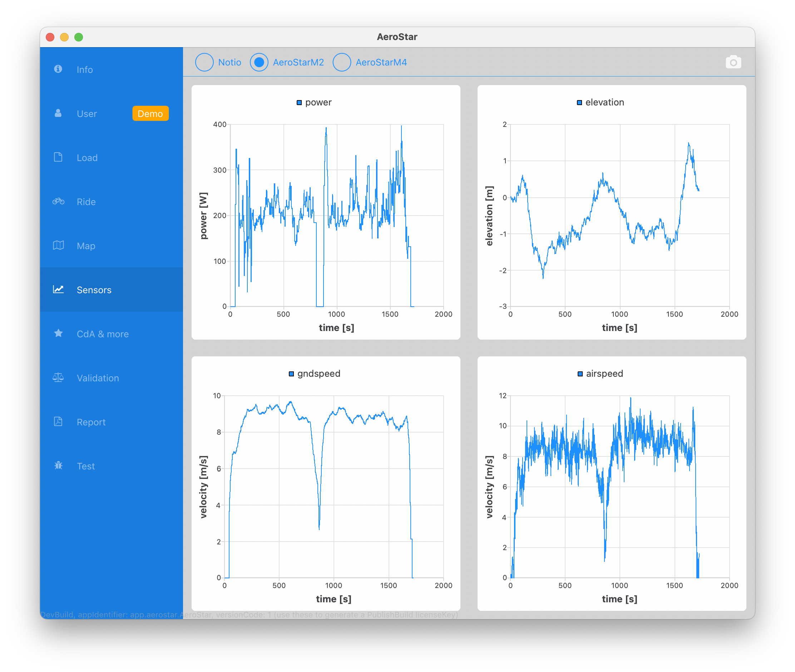Click the Sensors chart icon
The image size is (795, 672).
(x=58, y=290)
